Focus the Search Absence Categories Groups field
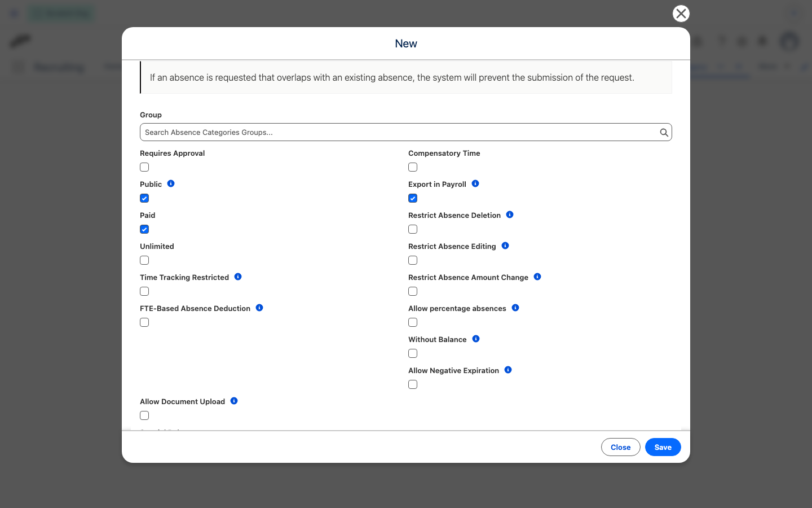 (x=406, y=132)
